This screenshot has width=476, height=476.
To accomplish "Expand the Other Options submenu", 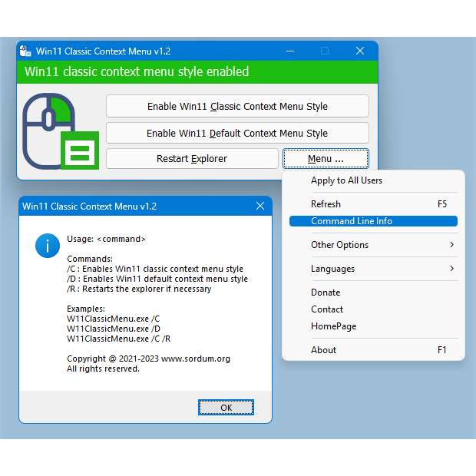I will pos(373,245).
